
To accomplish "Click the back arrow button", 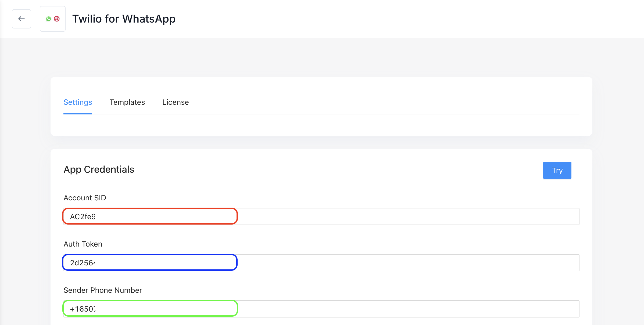I will [x=22, y=19].
